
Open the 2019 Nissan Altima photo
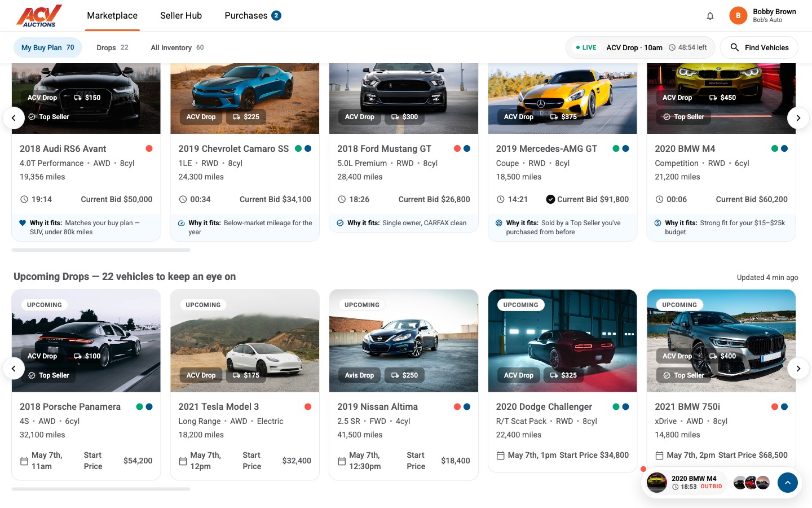[404, 341]
